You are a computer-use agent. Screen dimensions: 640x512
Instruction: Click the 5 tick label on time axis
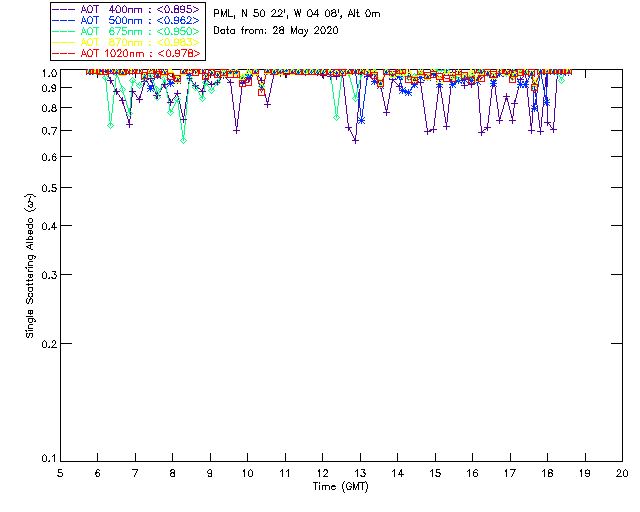60,473
